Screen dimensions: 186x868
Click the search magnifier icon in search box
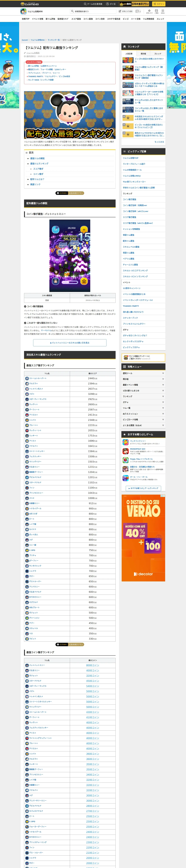coord(73,11)
